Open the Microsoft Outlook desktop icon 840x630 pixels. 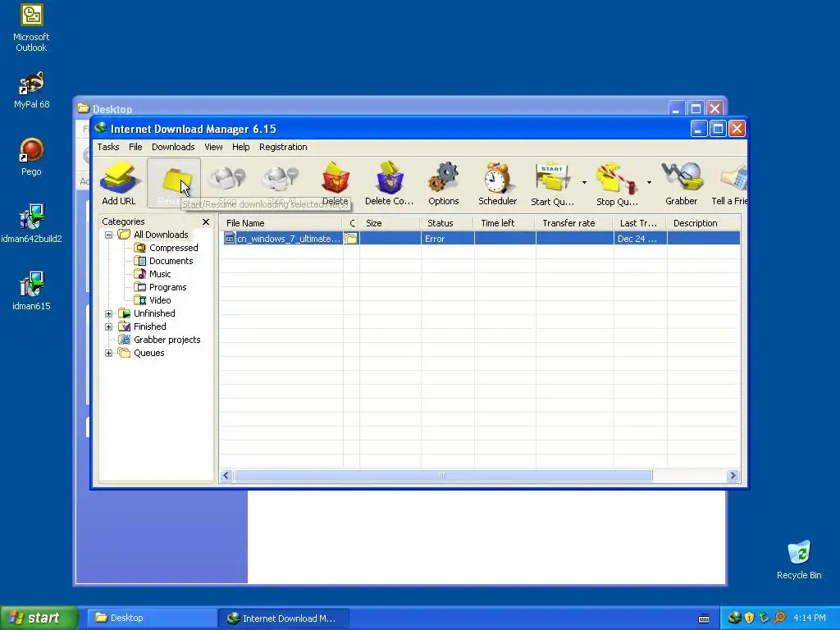(31, 29)
